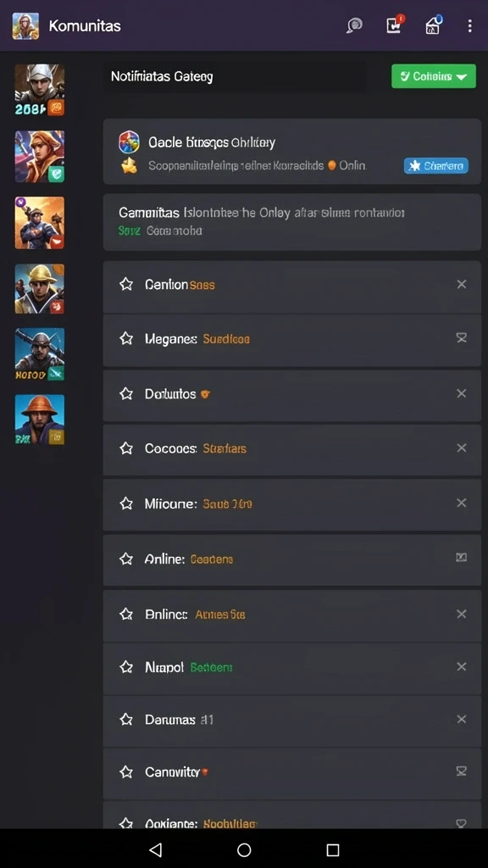Expand the green dropdown button
This screenshot has width=488, height=868.
[x=433, y=75]
